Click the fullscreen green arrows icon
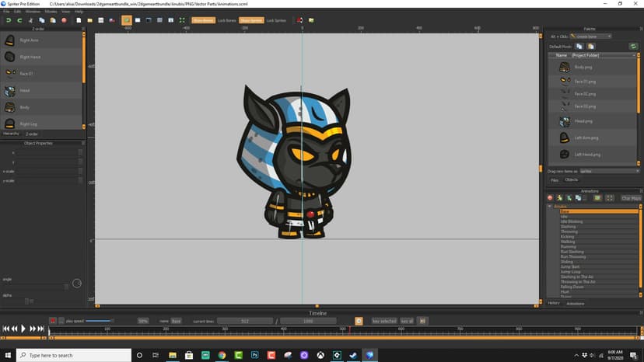 point(182,20)
